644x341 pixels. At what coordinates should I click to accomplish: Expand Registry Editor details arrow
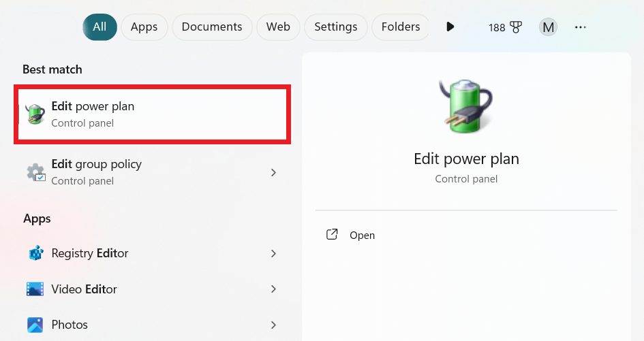273,253
